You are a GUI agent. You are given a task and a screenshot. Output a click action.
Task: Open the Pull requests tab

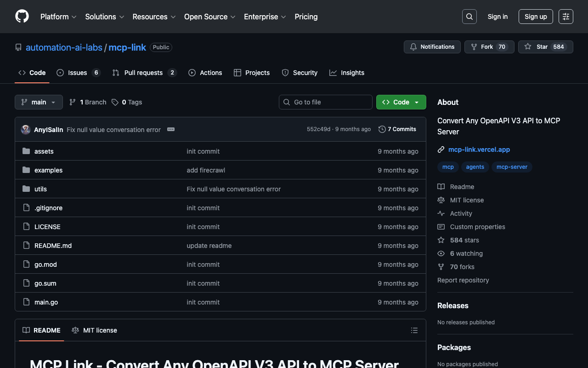pyautogui.click(x=143, y=73)
